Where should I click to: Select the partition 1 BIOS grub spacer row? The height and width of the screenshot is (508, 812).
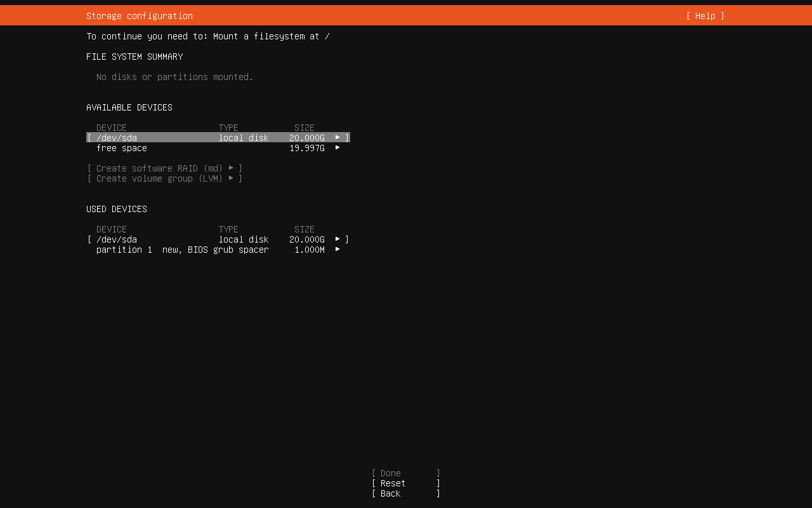182,250
